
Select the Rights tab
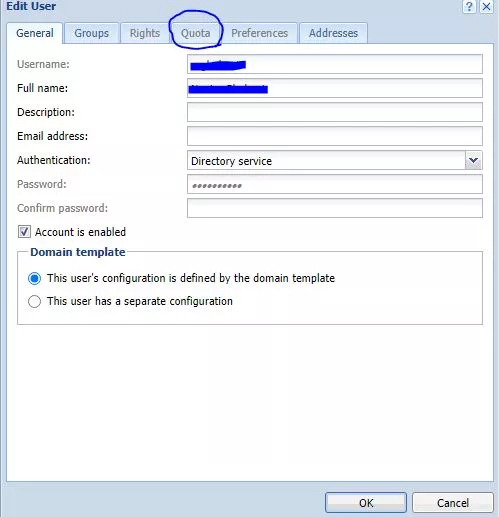pos(145,33)
